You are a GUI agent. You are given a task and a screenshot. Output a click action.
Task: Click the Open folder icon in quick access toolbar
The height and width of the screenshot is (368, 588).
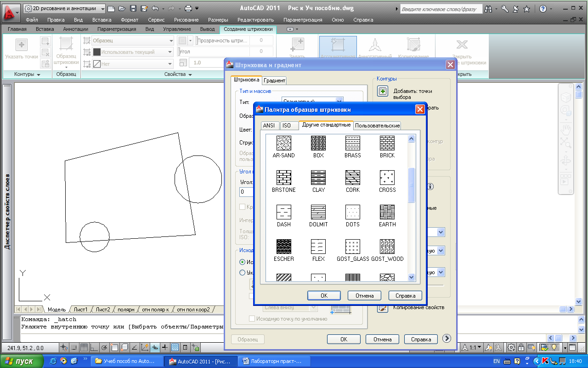[121, 8]
